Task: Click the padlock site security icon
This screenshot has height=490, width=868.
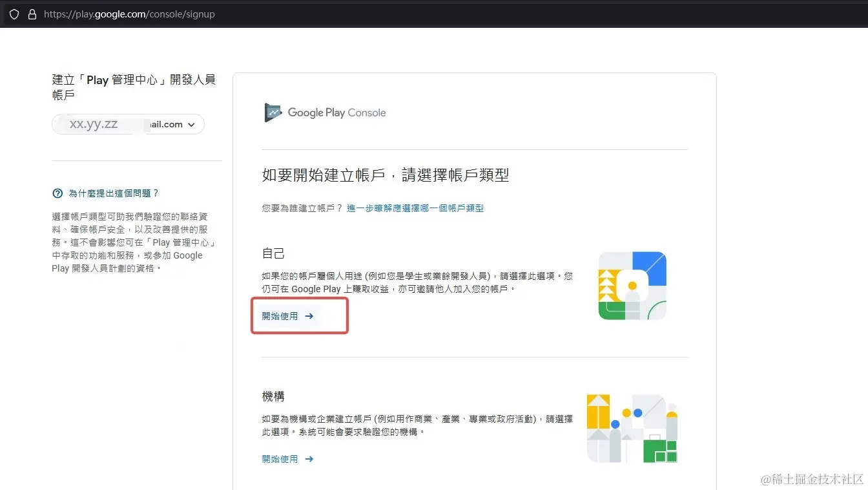Action: [32, 14]
